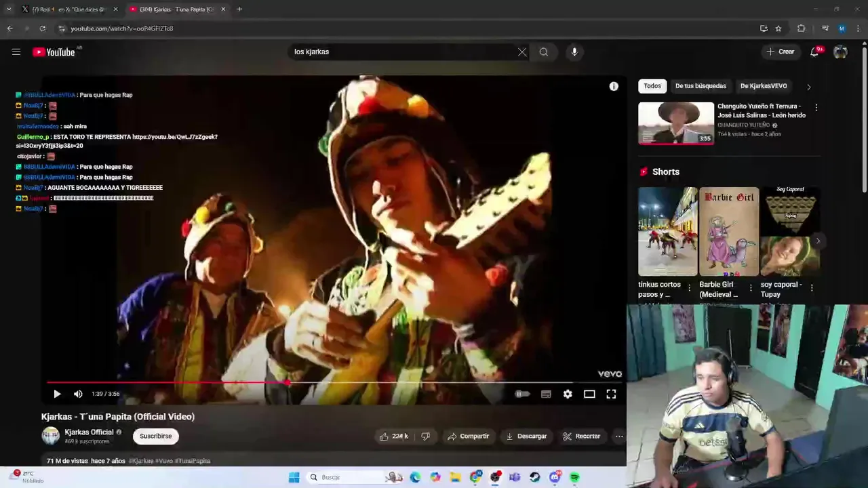Open options for soy caporal Short
The height and width of the screenshot is (488, 868).
point(812,288)
